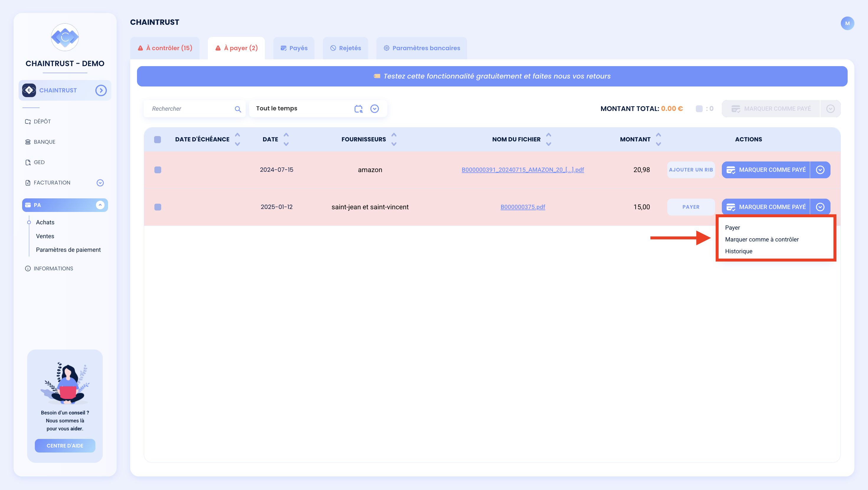Open the Paramètres bancaires tab
Image resolution: width=868 pixels, height=490 pixels.
[x=422, y=48]
